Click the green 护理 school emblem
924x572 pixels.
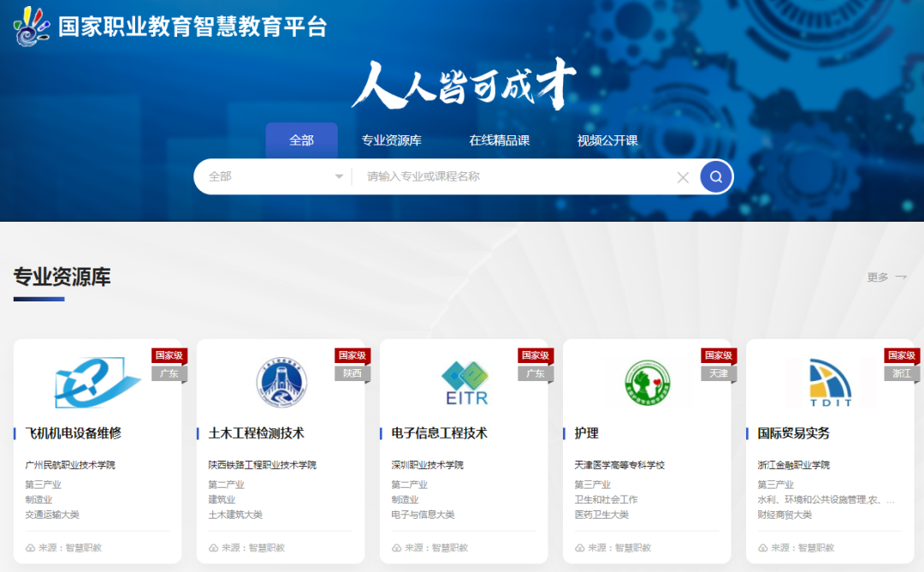tap(648, 382)
